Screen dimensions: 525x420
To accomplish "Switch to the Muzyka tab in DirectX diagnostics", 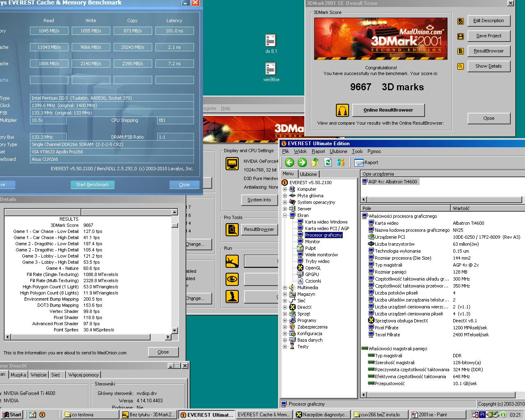I will coord(18,374).
